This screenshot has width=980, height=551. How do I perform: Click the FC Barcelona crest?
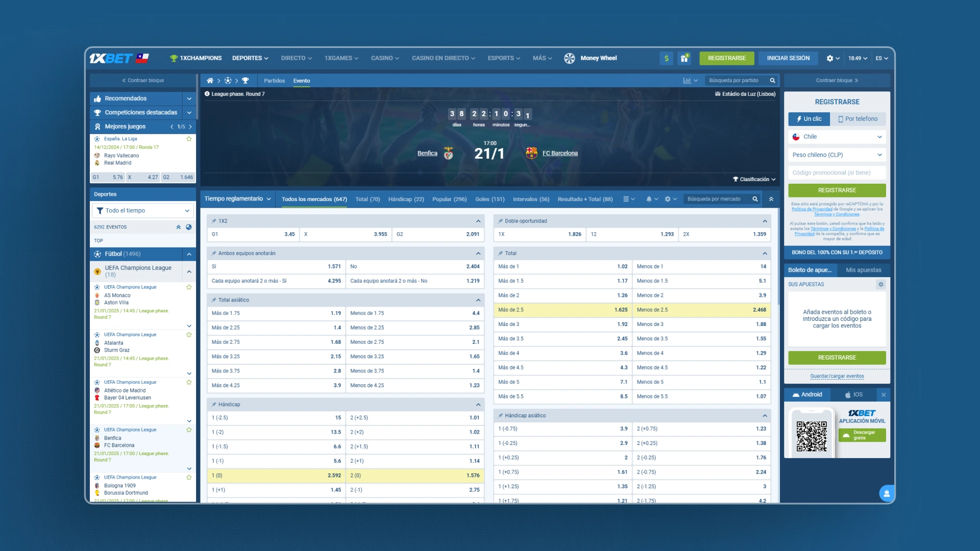(531, 153)
